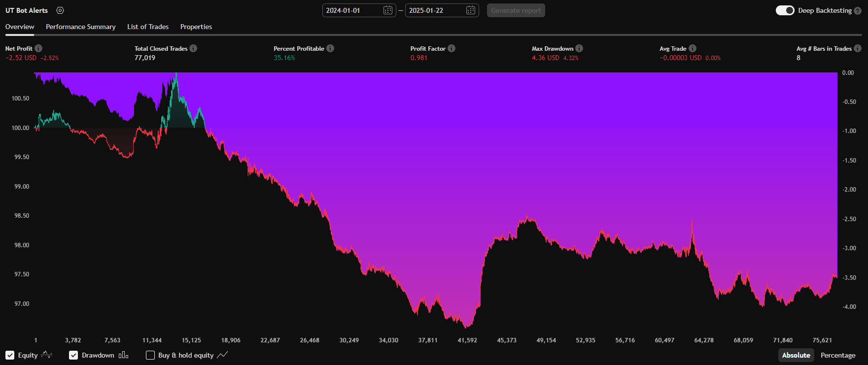The height and width of the screenshot is (365, 868).
Task: Select Absolute scale mode
Action: 796,355
